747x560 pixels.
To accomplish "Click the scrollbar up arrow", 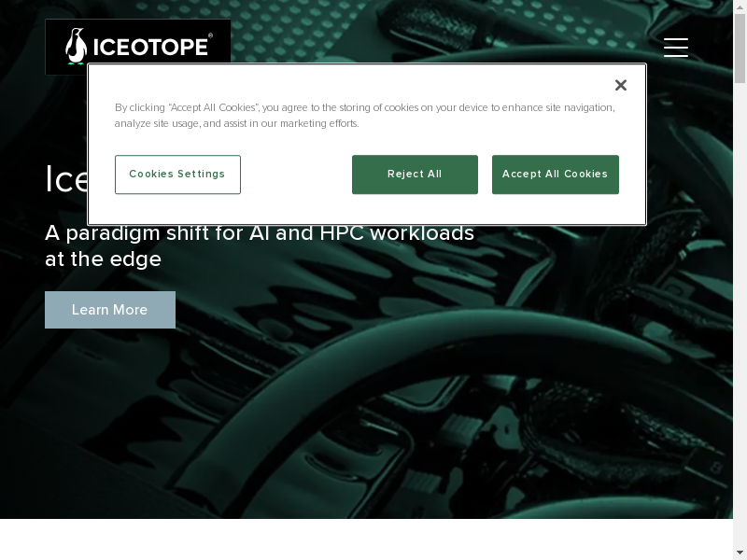I will point(740,6).
